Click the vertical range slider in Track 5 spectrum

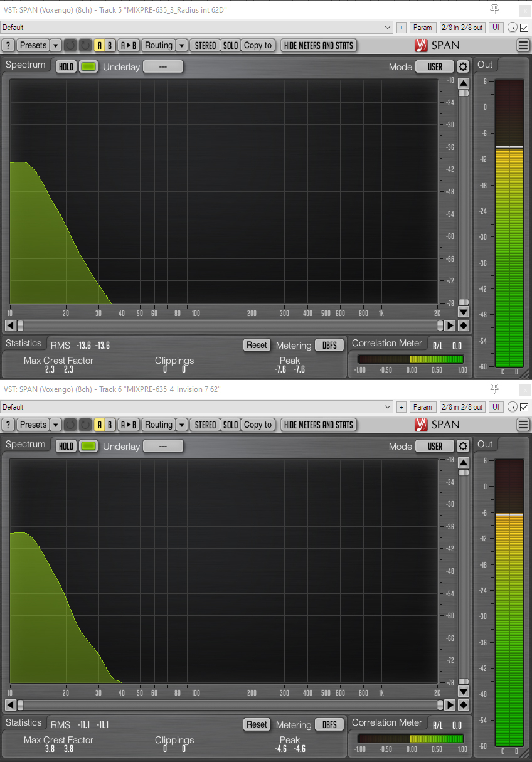point(464,93)
